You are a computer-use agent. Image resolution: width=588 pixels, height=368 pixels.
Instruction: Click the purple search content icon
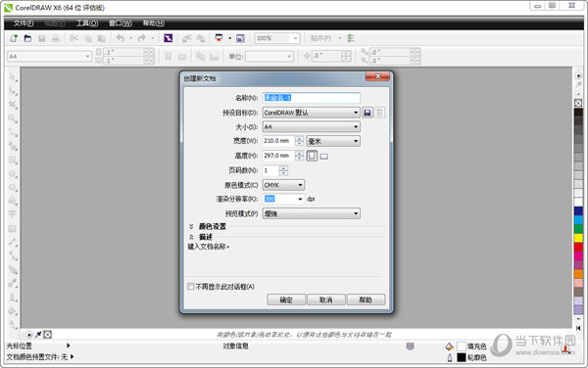click(x=168, y=38)
